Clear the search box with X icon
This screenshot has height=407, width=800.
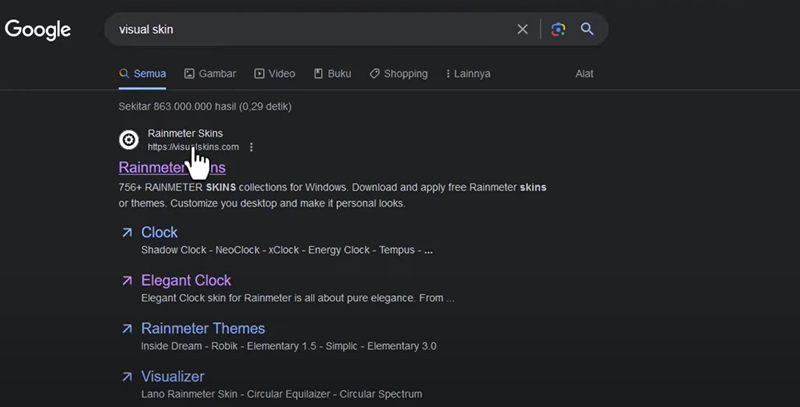(522, 30)
